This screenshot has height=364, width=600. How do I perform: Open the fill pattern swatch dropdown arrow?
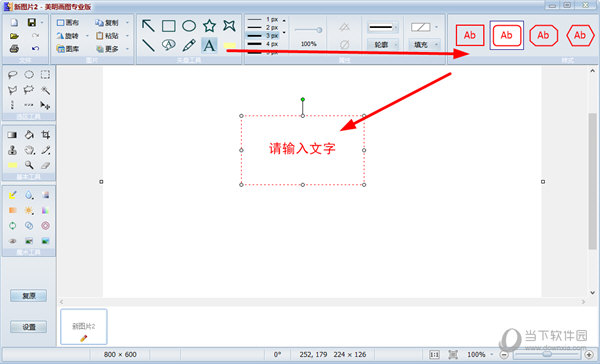(437, 27)
